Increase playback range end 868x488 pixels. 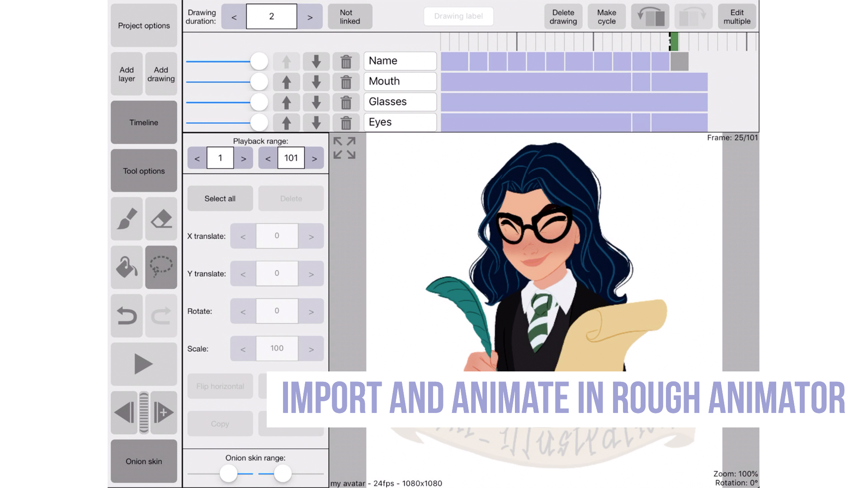[x=314, y=158]
